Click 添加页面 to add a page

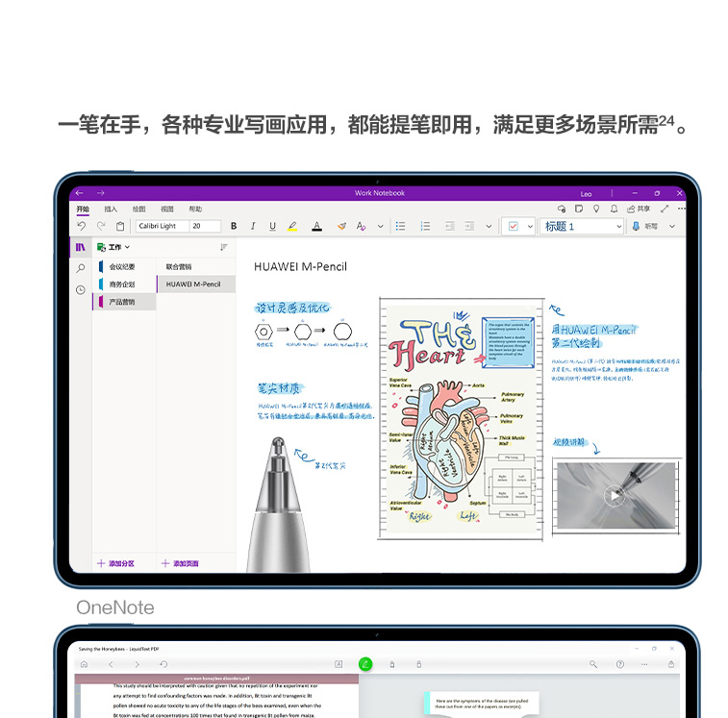pyautogui.click(x=180, y=563)
